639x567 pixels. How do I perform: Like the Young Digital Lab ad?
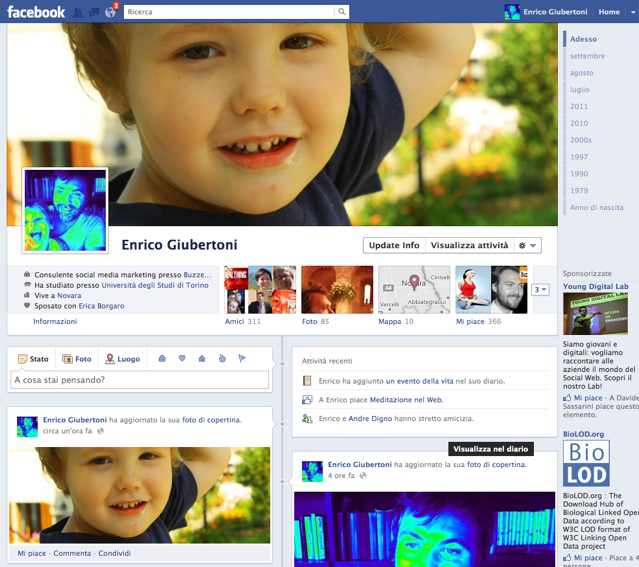(583, 398)
